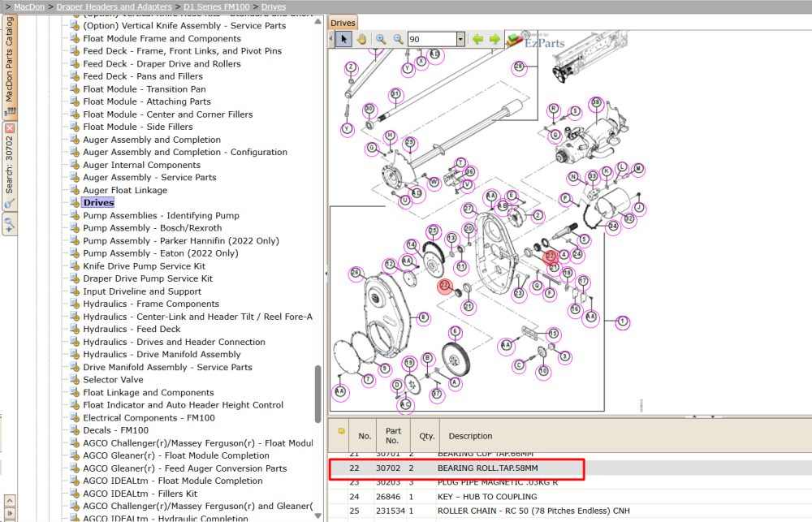Open MacDon breadcrumb link
Image resolution: width=812 pixels, height=522 pixels.
(29, 6)
